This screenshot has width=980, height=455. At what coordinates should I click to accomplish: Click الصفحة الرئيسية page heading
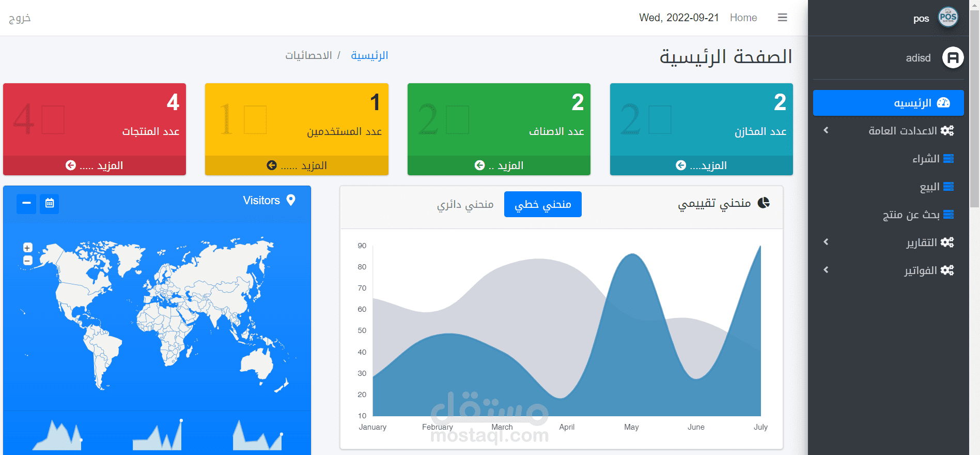pyautogui.click(x=726, y=56)
